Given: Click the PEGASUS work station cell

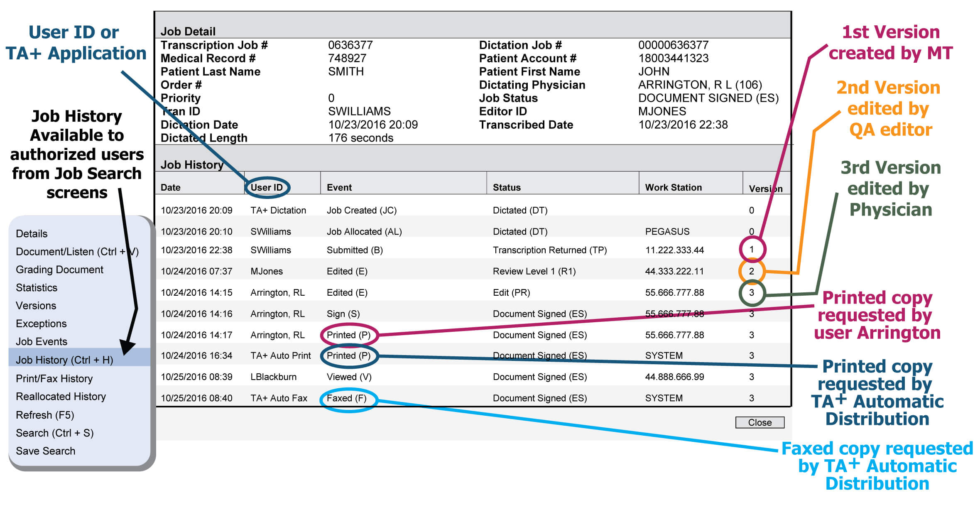Looking at the screenshot, I should (667, 231).
